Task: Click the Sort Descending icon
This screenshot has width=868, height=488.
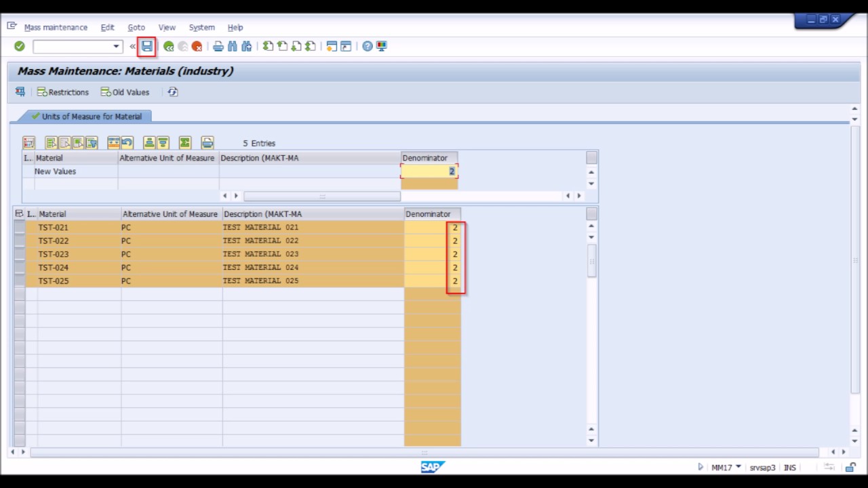Action: (163, 142)
